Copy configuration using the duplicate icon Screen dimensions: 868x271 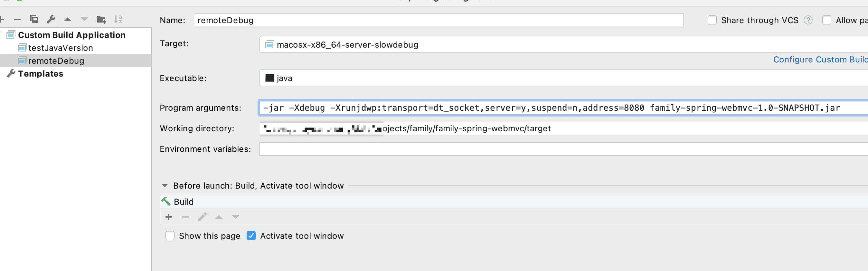[x=34, y=19]
